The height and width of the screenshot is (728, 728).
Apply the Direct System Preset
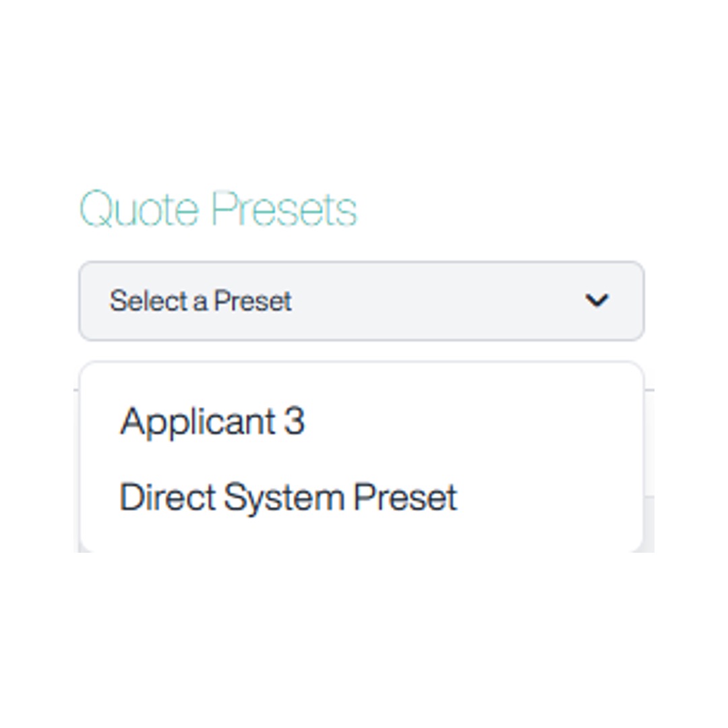289,497
